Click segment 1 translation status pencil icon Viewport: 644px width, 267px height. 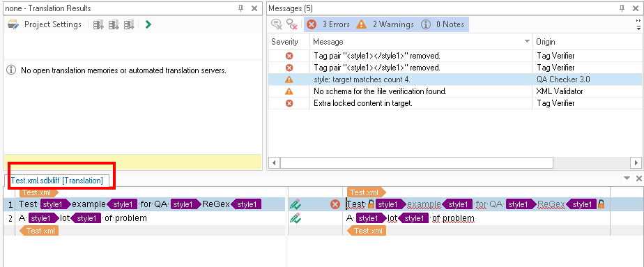point(296,204)
